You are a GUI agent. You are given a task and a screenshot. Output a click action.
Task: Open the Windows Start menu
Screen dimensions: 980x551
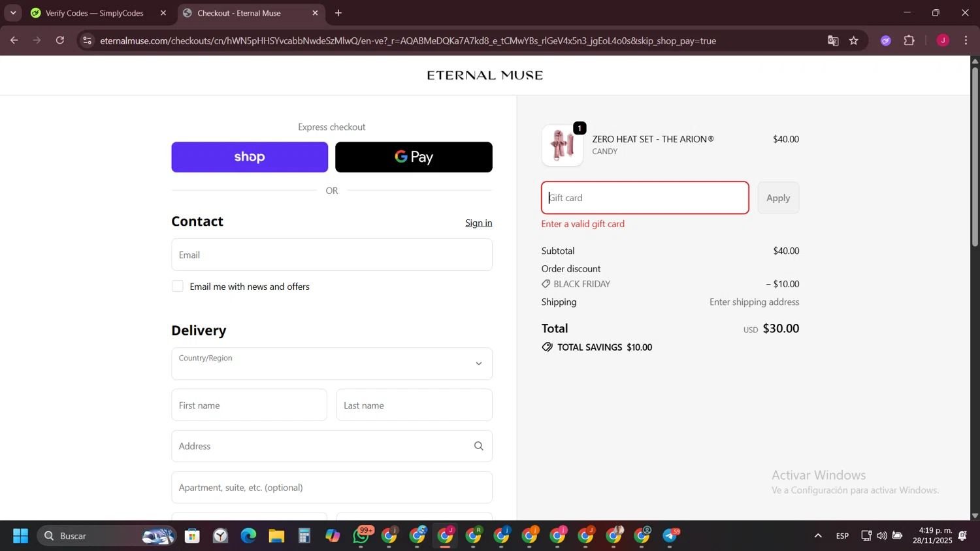pyautogui.click(x=20, y=536)
